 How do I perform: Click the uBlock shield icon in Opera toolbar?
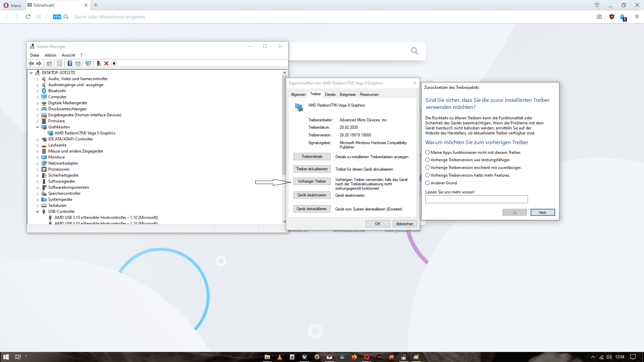[x=612, y=17]
